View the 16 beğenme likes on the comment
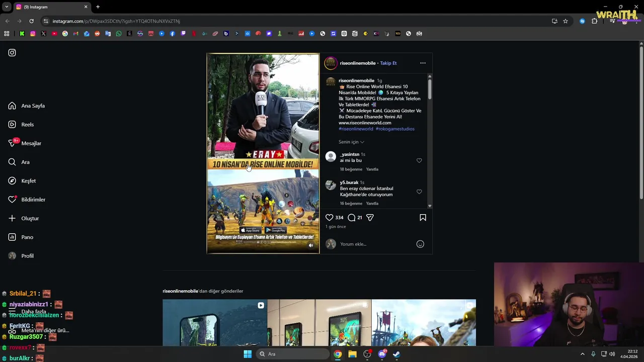The width and height of the screenshot is (644, 362). [x=351, y=204]
